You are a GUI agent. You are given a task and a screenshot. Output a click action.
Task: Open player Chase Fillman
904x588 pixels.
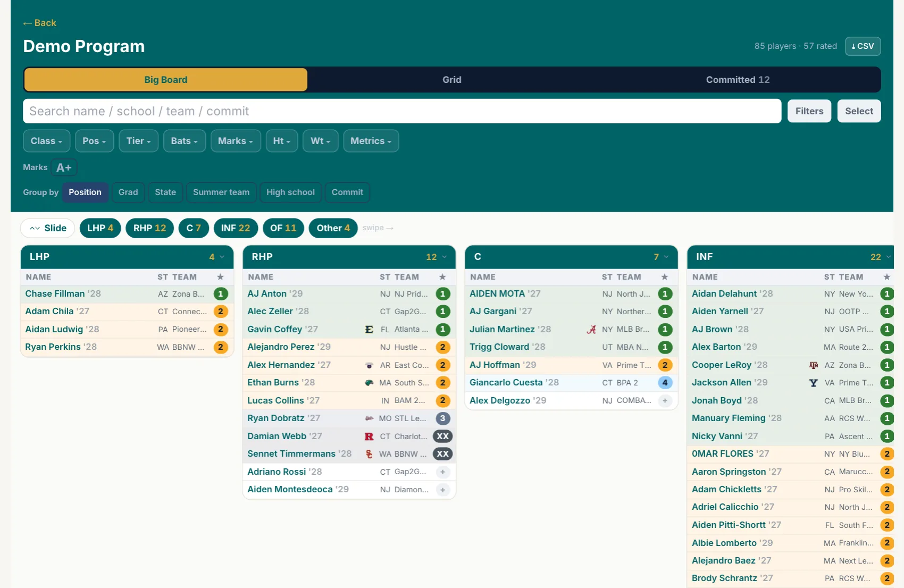[55, 293]
